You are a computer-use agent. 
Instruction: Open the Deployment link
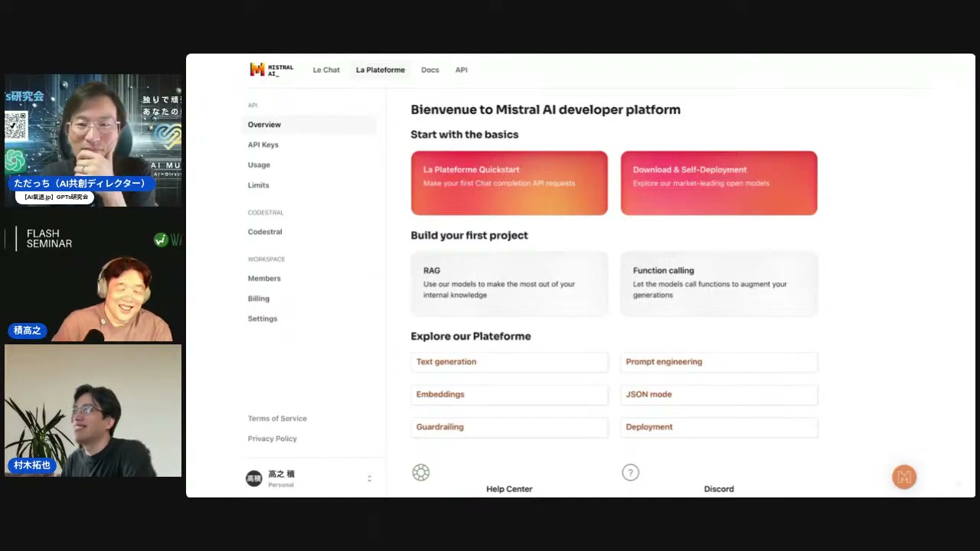(x=719, y=427)
